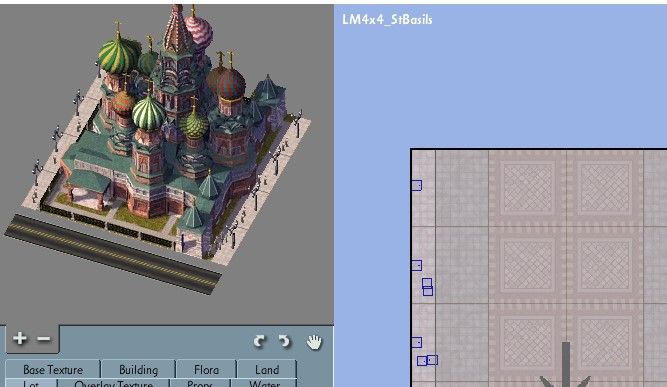667x387 pixels.
Task: Select the Flora tab
Action: point(206,370)
